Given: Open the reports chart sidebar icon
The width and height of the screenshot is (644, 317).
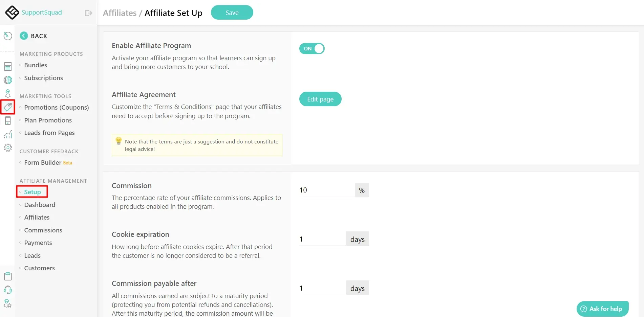Looking at the screenshot, I should coord(8,134).
